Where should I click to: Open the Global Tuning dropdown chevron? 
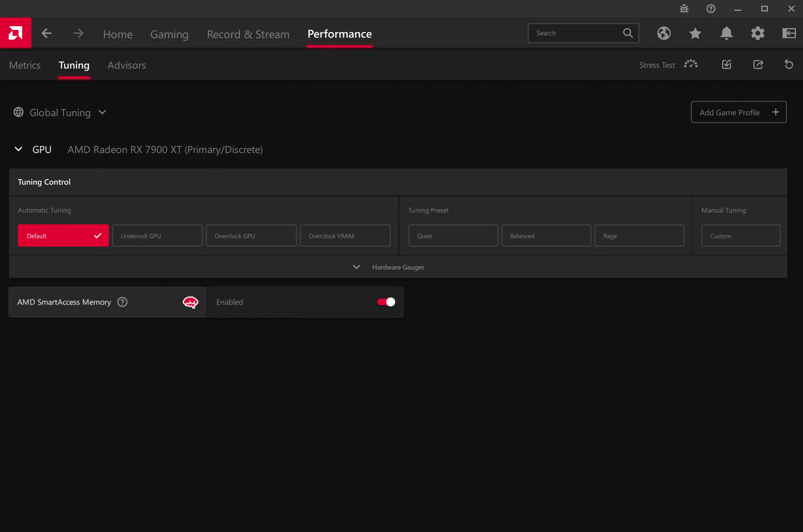coord(102,112)
